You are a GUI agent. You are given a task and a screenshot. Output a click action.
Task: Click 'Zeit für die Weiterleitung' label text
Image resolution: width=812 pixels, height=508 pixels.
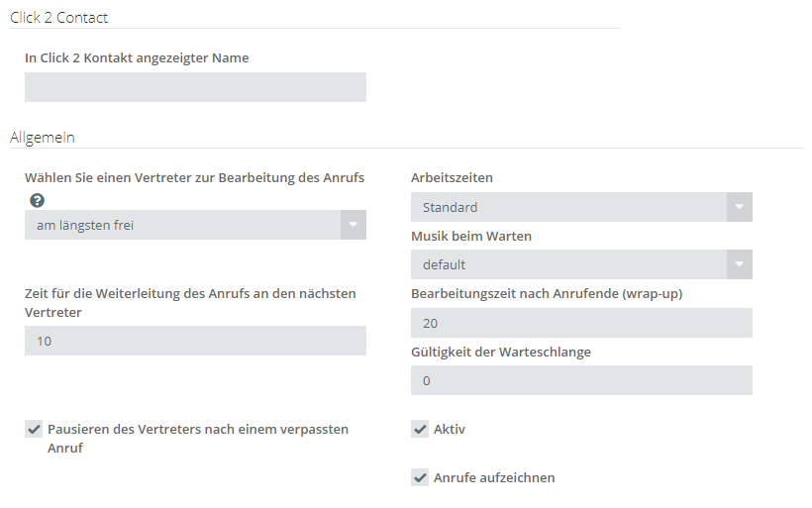coord(190,303)
